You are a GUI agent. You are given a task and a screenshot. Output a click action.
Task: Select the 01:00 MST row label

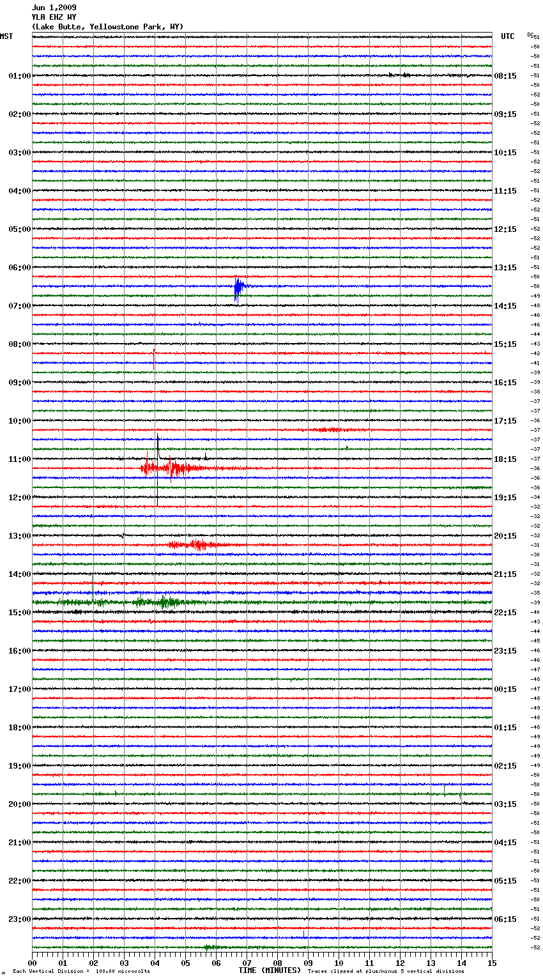20,76
